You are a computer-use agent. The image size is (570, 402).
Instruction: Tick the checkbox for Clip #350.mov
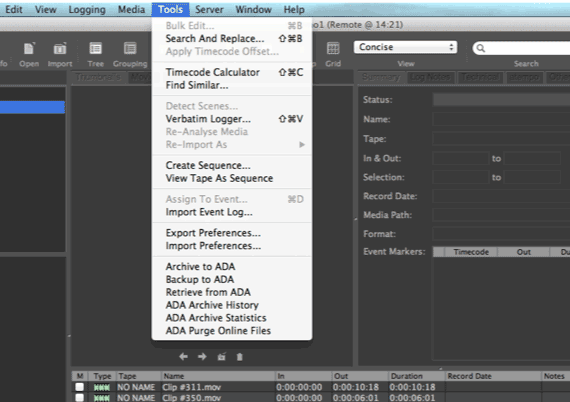tap(79, 398)
